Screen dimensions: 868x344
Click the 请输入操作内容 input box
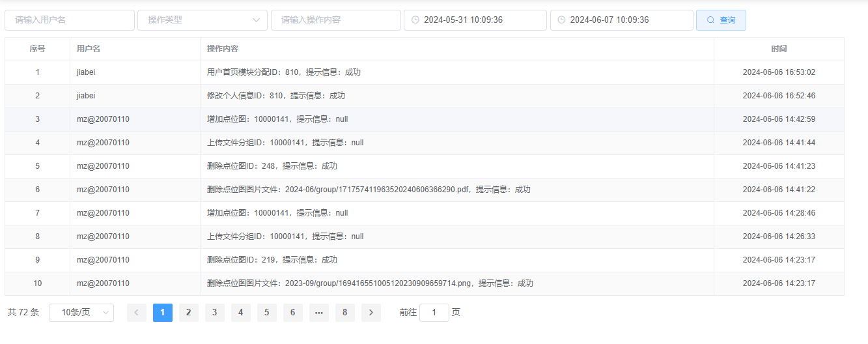[335, 20]
